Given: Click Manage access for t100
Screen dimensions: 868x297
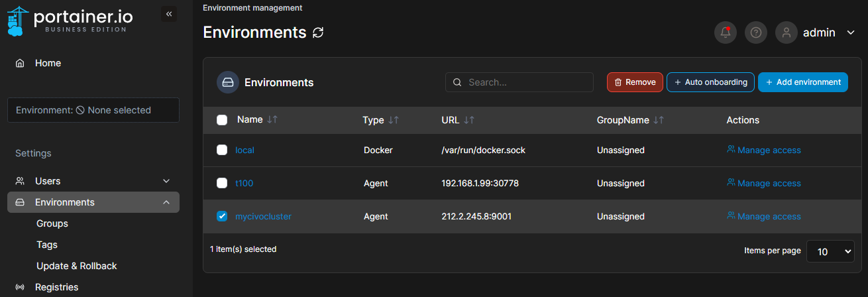Looking at the screenshot, I should coord(764,183).
